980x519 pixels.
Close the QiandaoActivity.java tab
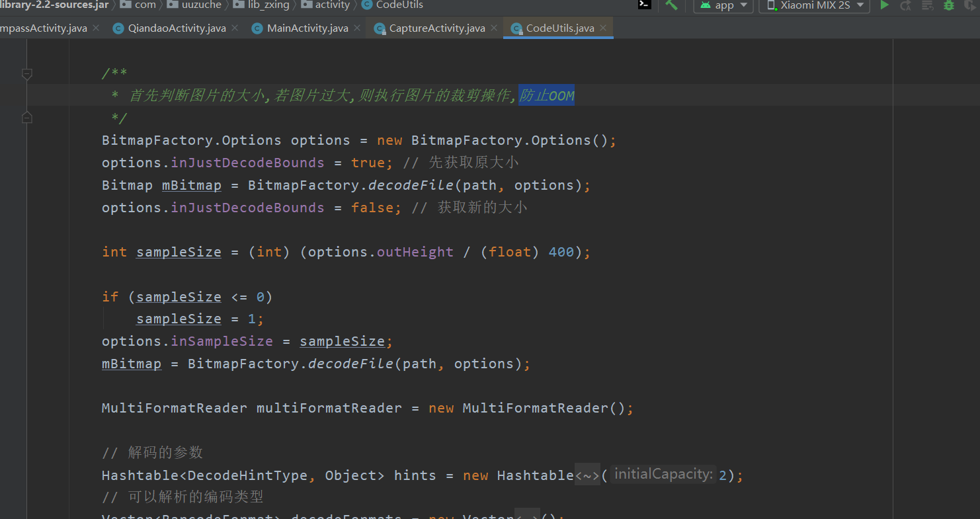235,28
